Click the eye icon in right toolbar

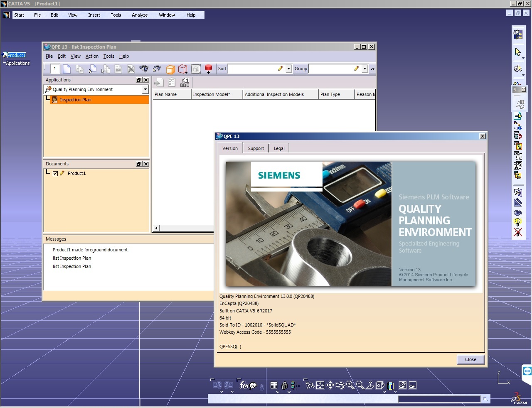click(517, 212)
